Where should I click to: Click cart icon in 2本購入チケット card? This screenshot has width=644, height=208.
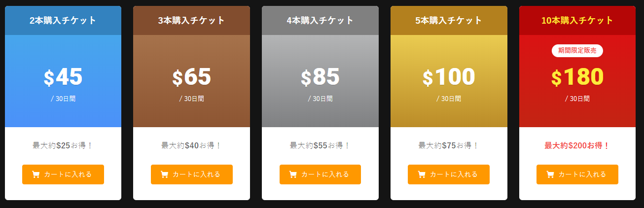coord(36,174)
